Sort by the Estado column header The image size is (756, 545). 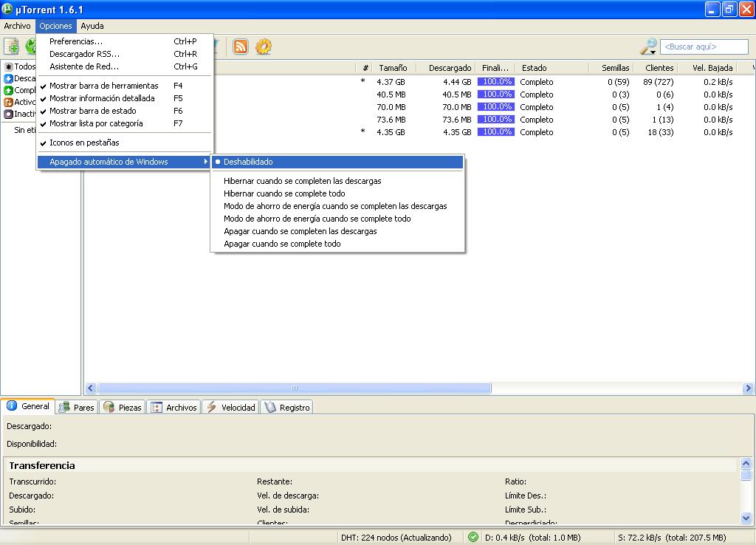[x=552, y=68]
